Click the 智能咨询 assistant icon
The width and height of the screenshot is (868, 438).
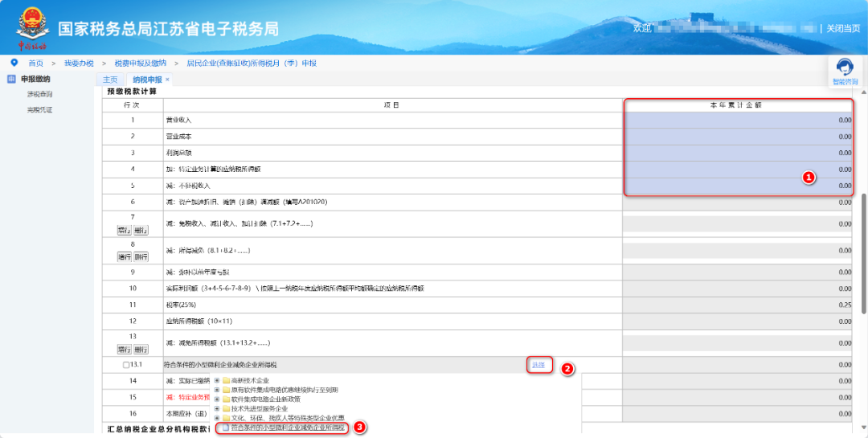tap(844, 68)
